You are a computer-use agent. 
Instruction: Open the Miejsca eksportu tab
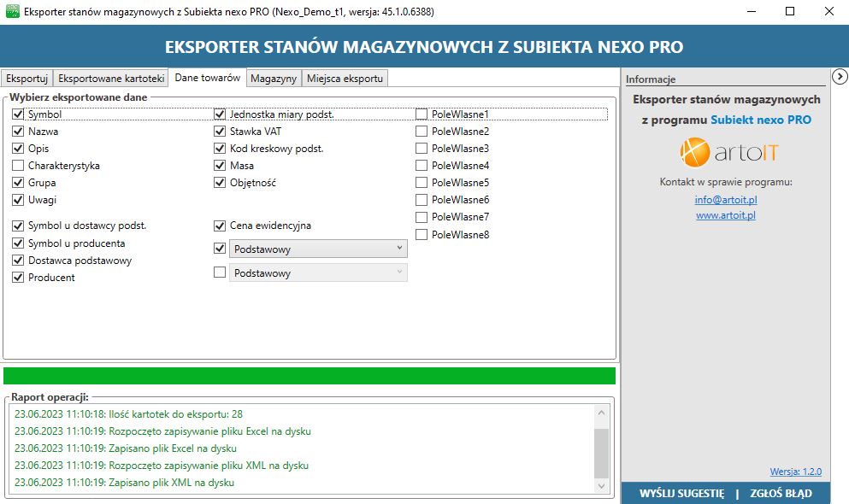[345, 78]
